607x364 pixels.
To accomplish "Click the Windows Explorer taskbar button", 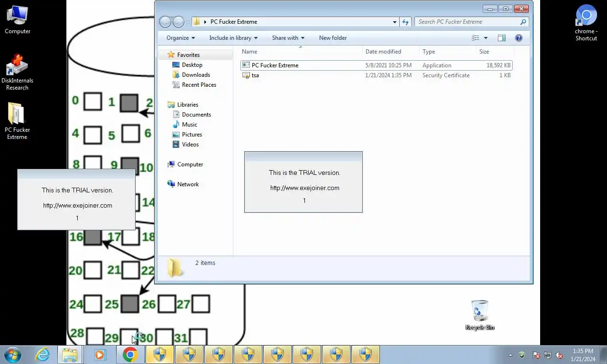I will 70,355.
